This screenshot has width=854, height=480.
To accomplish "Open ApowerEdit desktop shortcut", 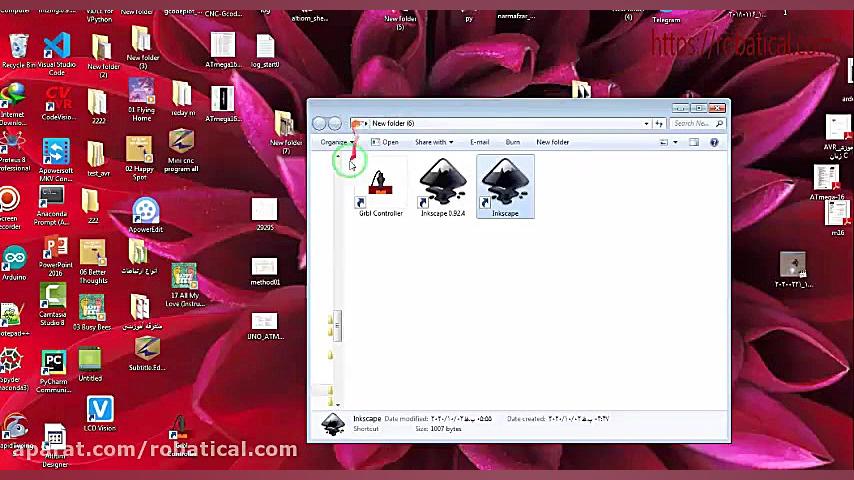I will [145, 215].
